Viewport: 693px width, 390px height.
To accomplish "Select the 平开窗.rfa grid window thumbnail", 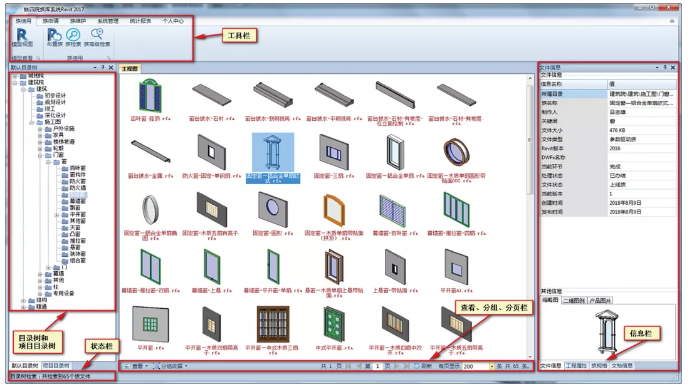I will pyautogui.click(x=150, y=325).
